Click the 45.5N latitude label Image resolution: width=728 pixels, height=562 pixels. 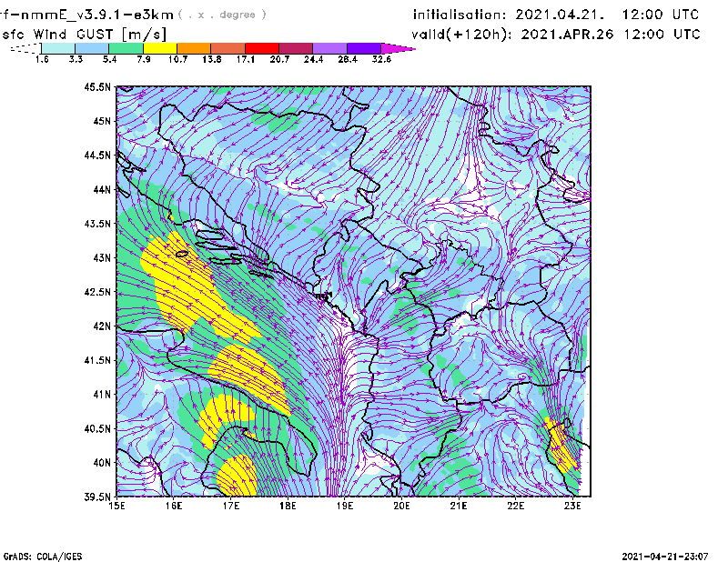tap(97, 86)
